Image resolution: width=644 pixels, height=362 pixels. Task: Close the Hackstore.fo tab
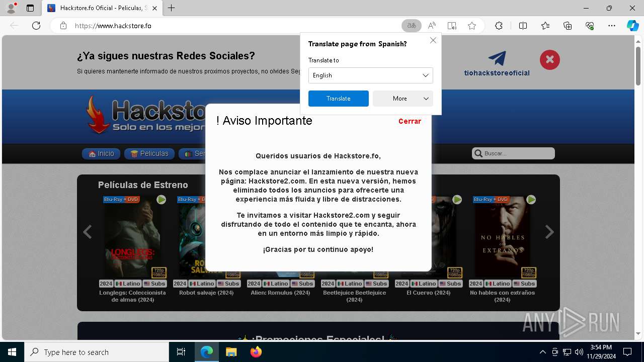coord(154,8)
